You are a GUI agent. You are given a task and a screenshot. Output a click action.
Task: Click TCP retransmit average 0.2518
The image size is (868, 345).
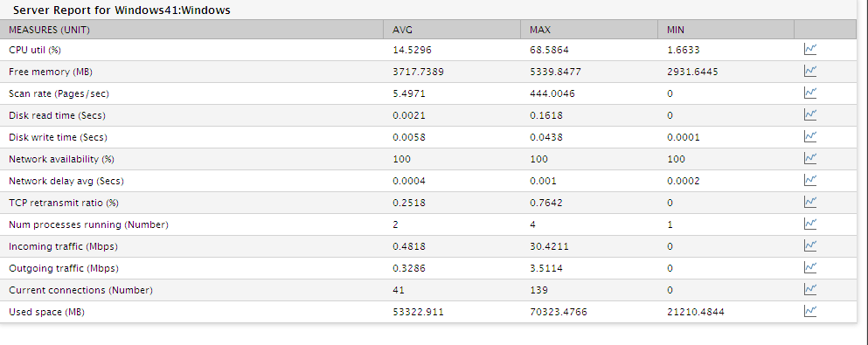[x=409, y=203]
